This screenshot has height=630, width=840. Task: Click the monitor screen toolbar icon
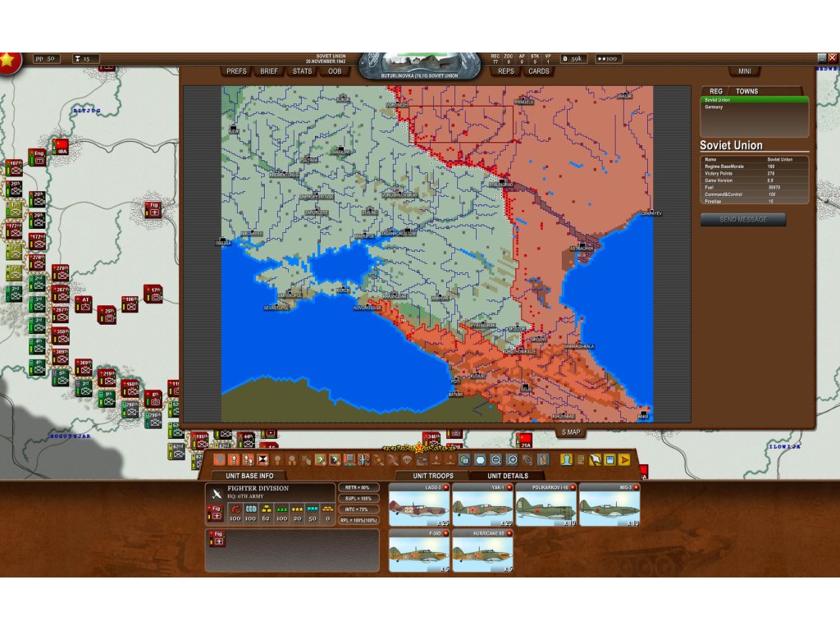[x=349, y=459]
